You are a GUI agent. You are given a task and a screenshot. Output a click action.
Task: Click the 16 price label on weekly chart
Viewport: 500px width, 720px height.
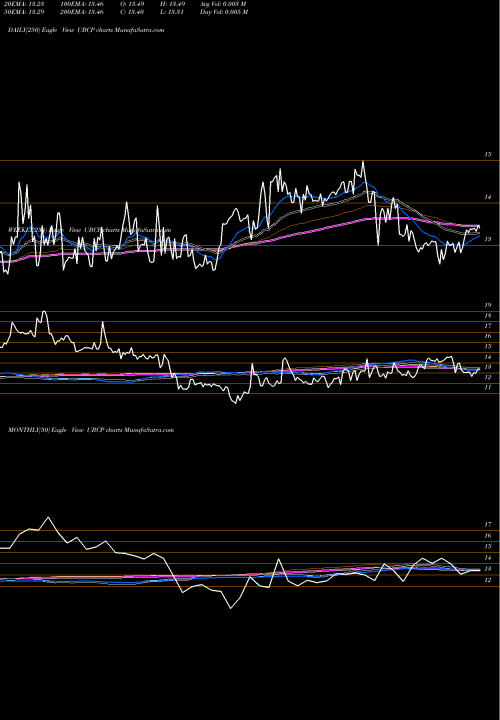coord(488,337)
